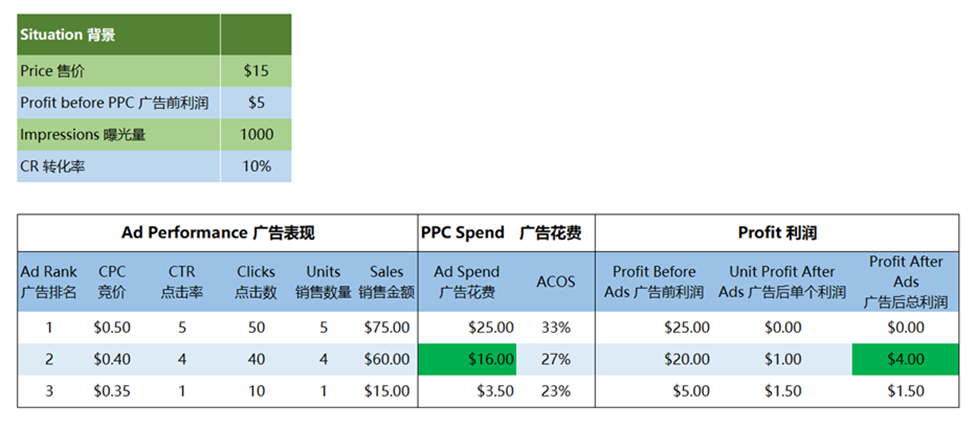Image resolution: width=975 pixels, height=428 pixels.
Task: Click the Ad Performance 广告表现 header
Action: click(218, 233)
